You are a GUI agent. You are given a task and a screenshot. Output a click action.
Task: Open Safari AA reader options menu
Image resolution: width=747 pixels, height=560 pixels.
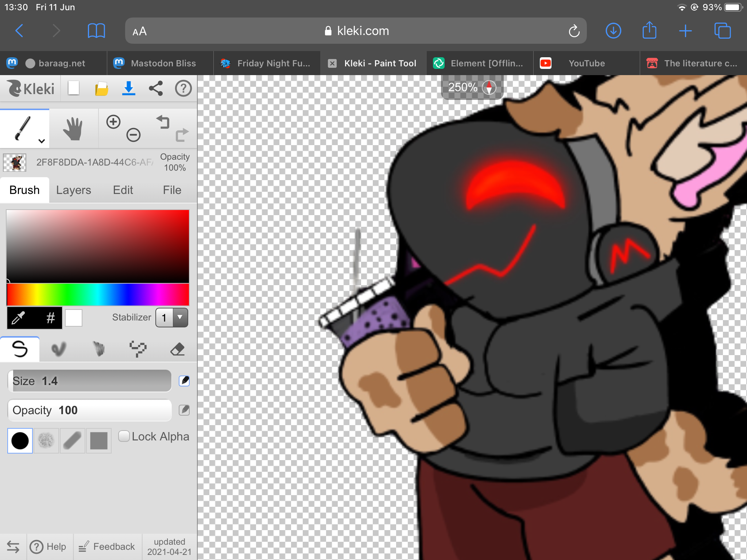coord(140,31)
